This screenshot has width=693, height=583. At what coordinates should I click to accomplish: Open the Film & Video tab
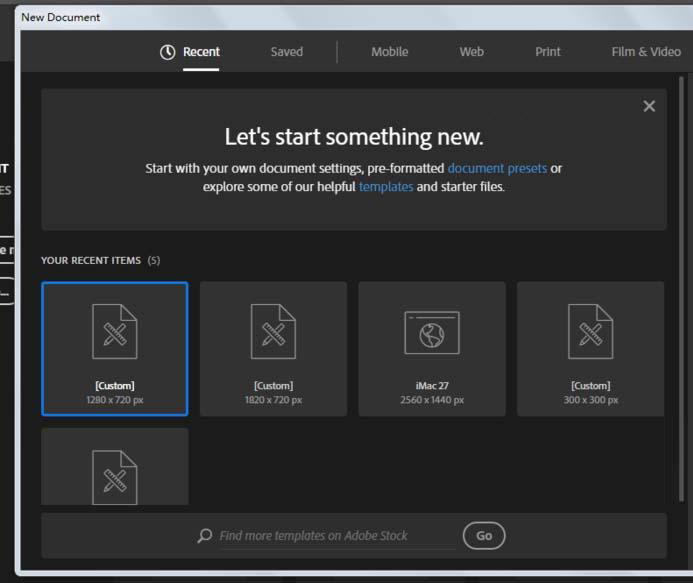point(645,52)
